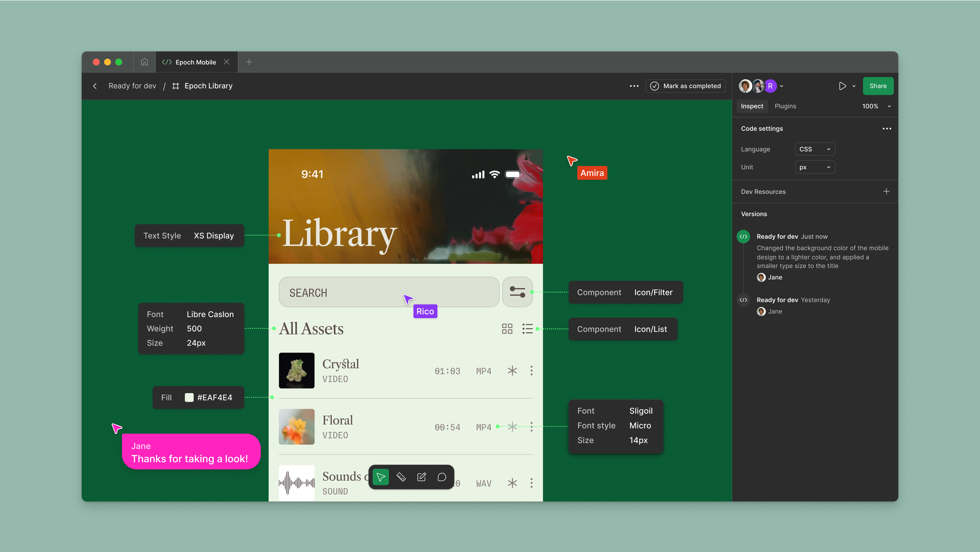Click the edit/pencil tool icon

click(422, 477)
